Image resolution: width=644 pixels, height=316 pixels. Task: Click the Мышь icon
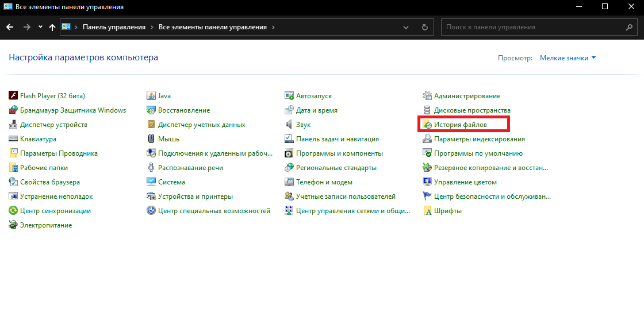(151, 138)
